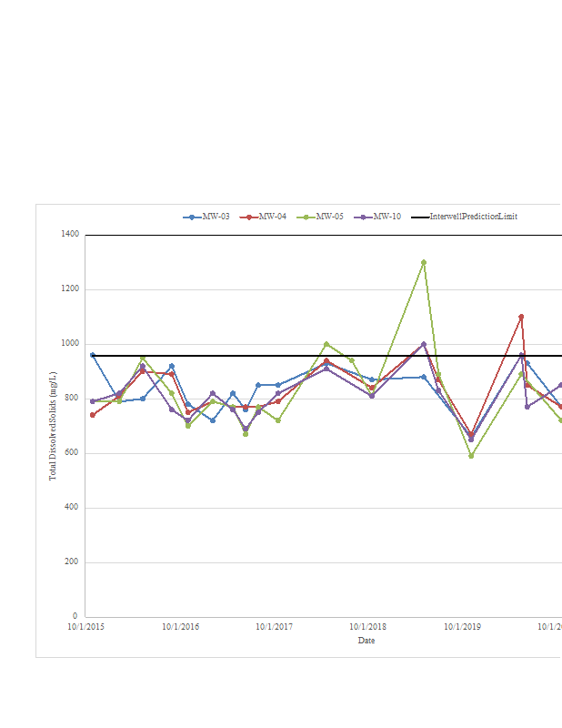The height and width of the screenshot is (728, 562).
Task: Select the Total Dissolved Solids axis title
Action: (53, 426)
